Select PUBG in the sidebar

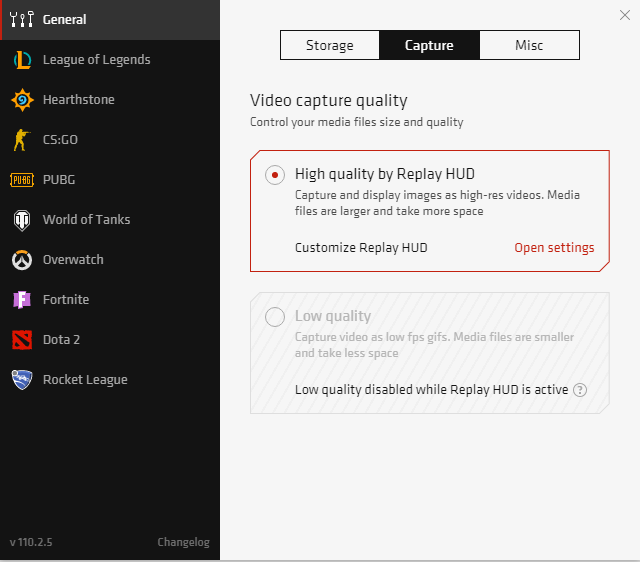[110, 180]
